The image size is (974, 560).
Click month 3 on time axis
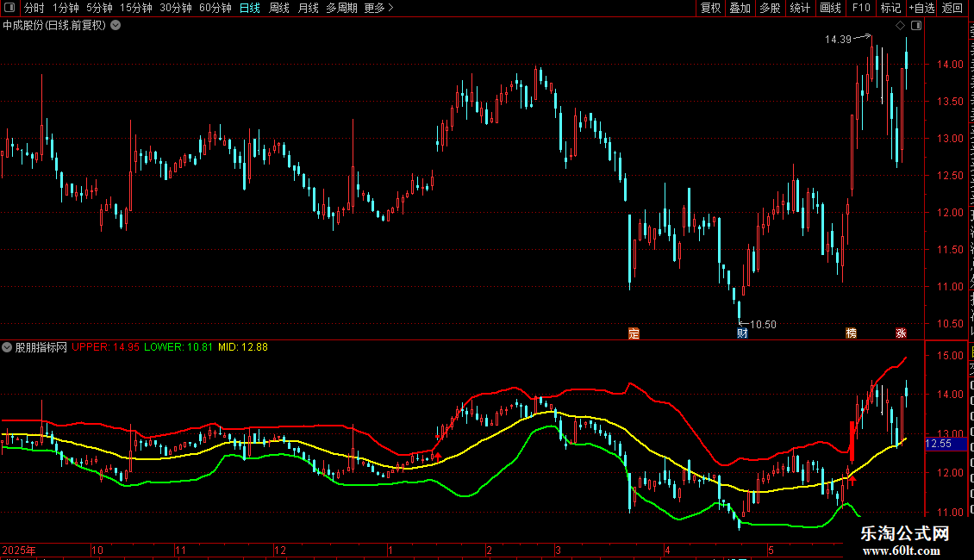tap(558, 550)
